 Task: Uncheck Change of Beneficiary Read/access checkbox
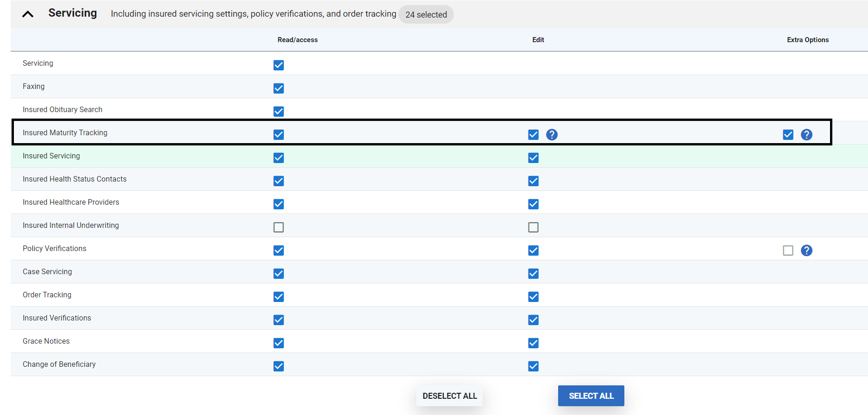click(278, 366)
